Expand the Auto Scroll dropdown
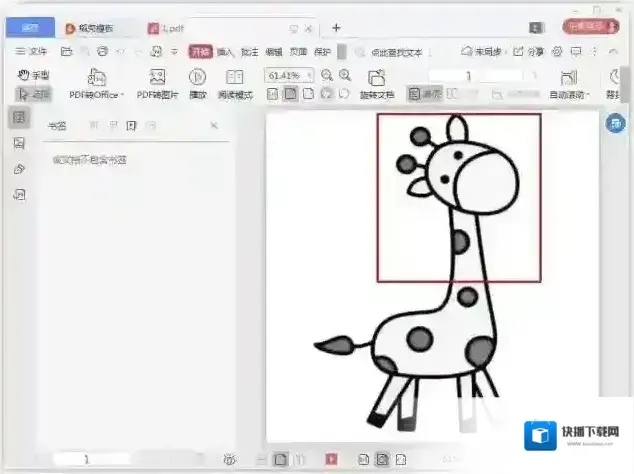Image resolution: width=634 pixels, height=474 pixels. pyautogui.click(x=570, y=95)
